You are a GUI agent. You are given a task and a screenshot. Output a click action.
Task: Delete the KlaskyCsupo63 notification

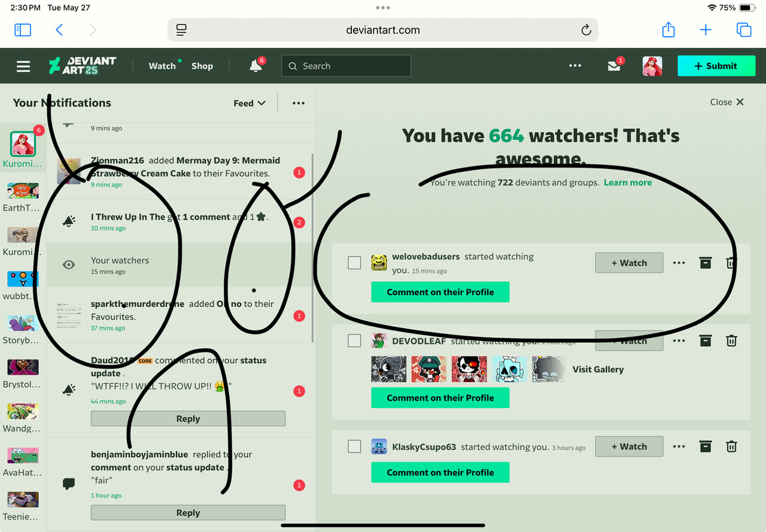[731, 446]
